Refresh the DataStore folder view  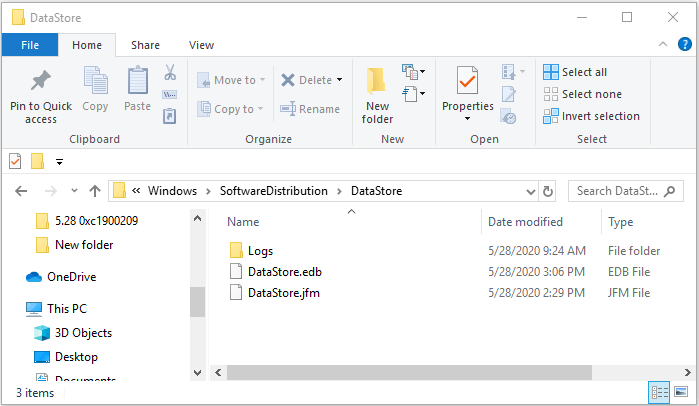(548, 192)
